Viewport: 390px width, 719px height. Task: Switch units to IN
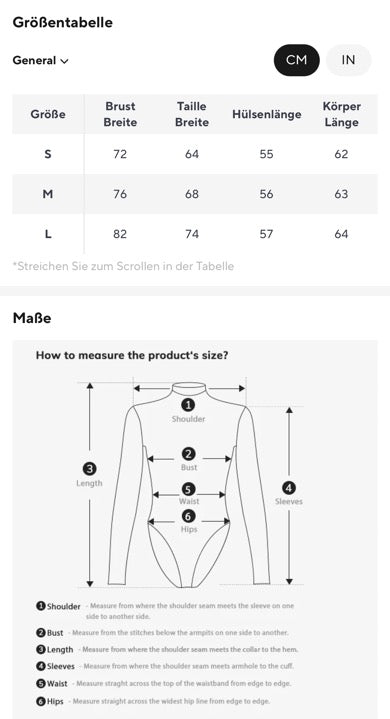348,60
